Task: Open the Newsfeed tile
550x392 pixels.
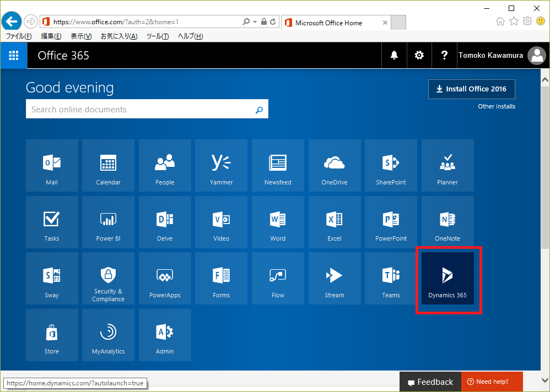Action: pos(278,165)
